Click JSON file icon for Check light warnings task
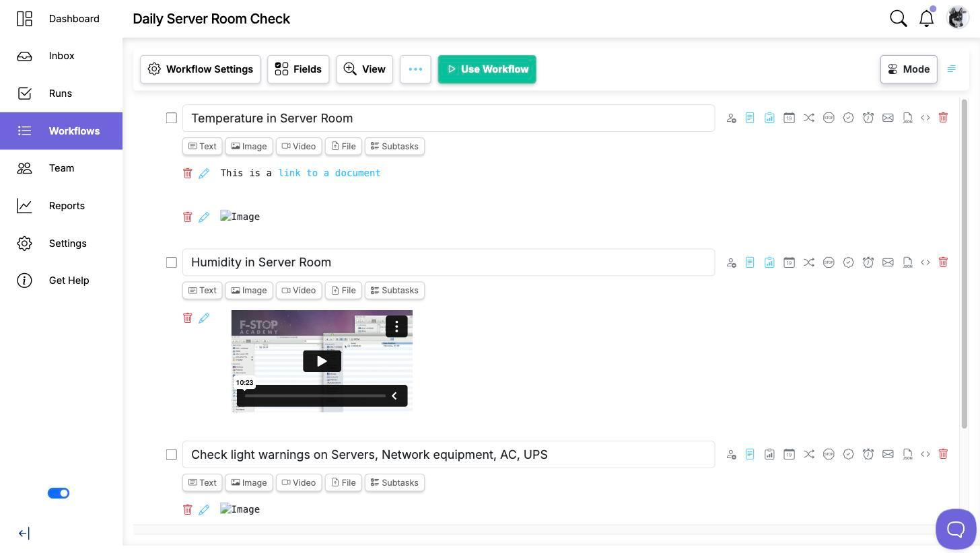Viewport: 980px width, 553px height. (x=907, y=455)
